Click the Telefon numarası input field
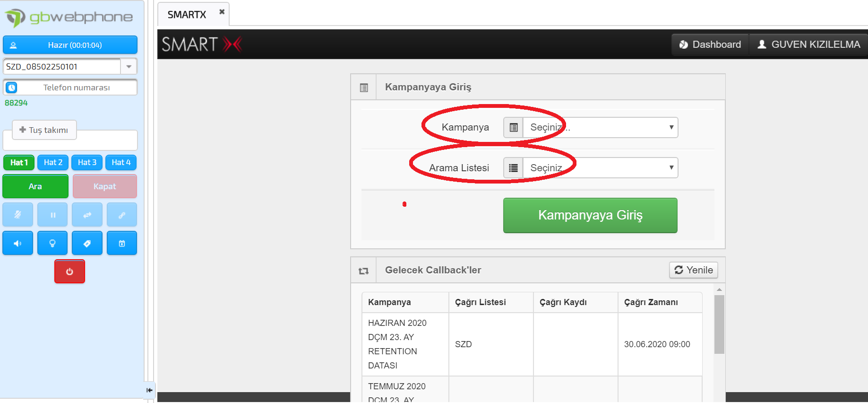 [77, 88]
